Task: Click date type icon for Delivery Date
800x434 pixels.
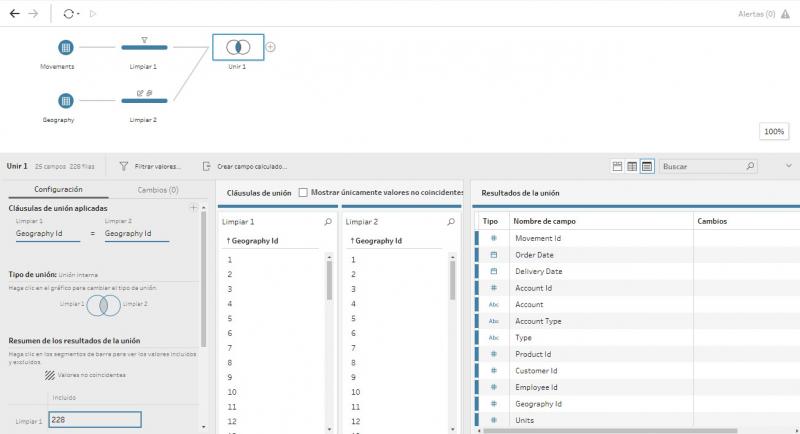Action: (x=493, y=271)
